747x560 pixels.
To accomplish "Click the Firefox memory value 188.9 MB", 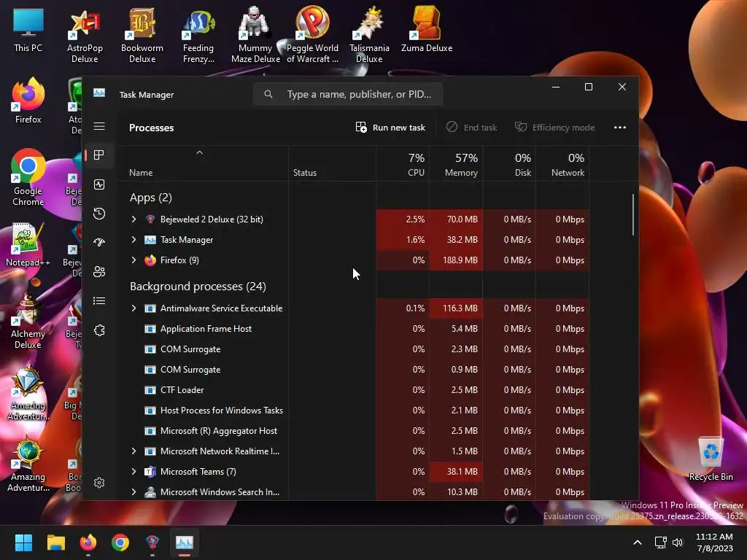I will 460,260.
